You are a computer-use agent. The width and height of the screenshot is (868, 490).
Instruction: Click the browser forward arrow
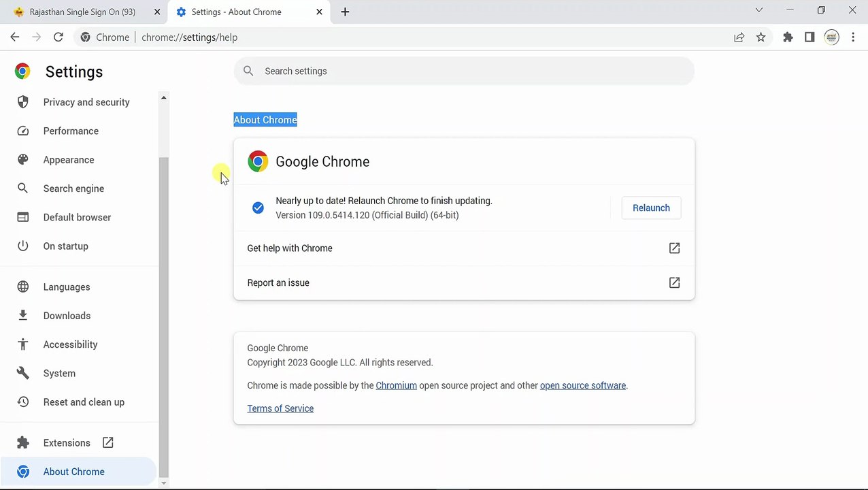[x=37, y=37]
